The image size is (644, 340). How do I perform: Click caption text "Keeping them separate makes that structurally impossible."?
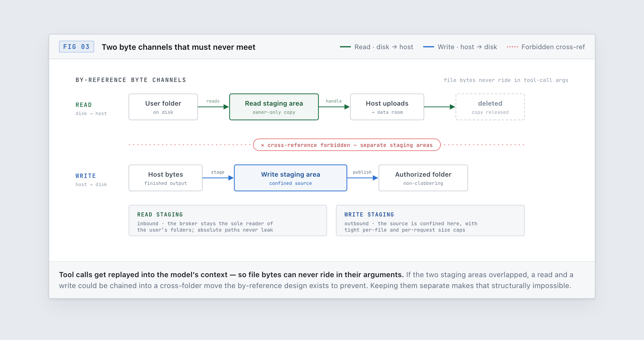click(471, 286)
